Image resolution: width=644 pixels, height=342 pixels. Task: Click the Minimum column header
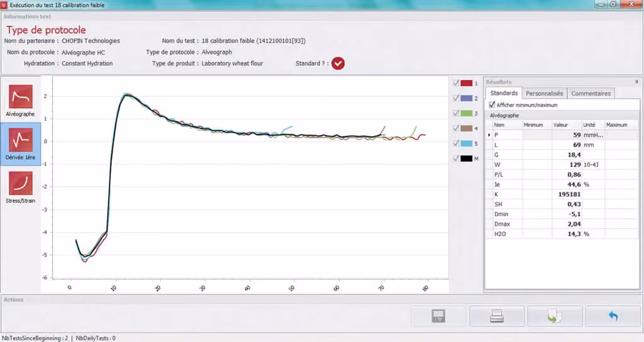[537, 125]
